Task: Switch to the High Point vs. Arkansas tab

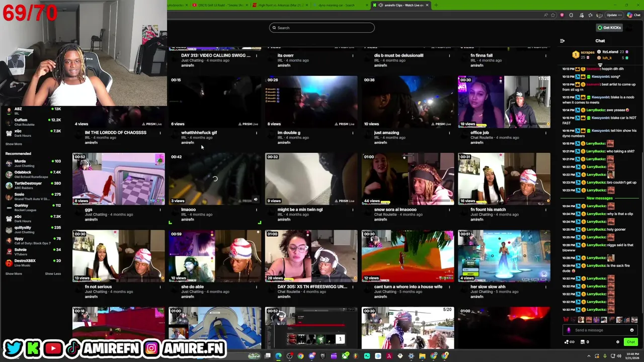Action: (281, 5)
